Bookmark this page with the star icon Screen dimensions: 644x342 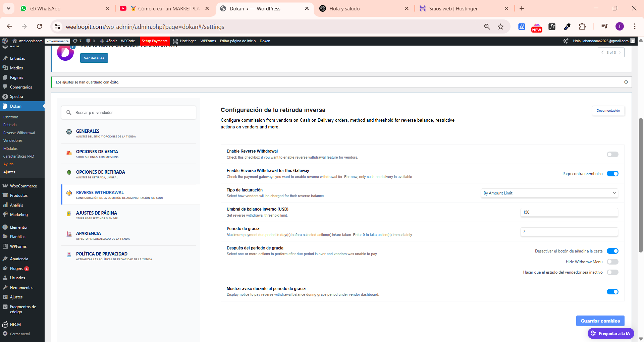point(500,26)
